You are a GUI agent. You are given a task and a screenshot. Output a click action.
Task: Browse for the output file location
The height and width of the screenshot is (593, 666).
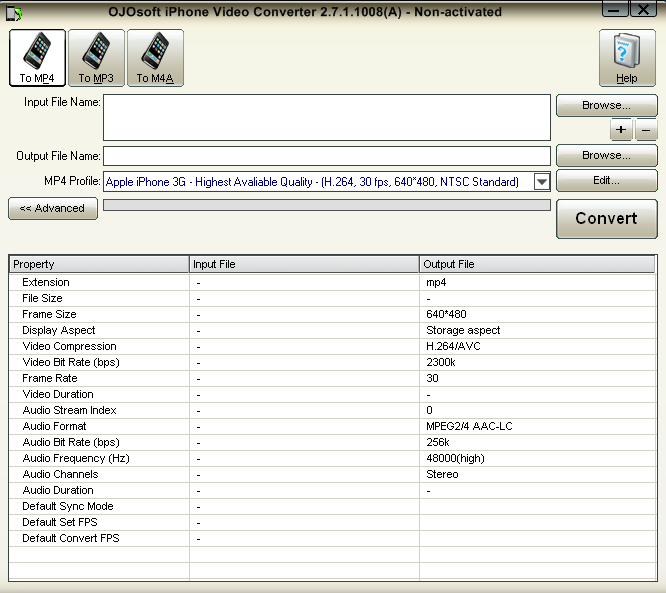click(607, 155)
